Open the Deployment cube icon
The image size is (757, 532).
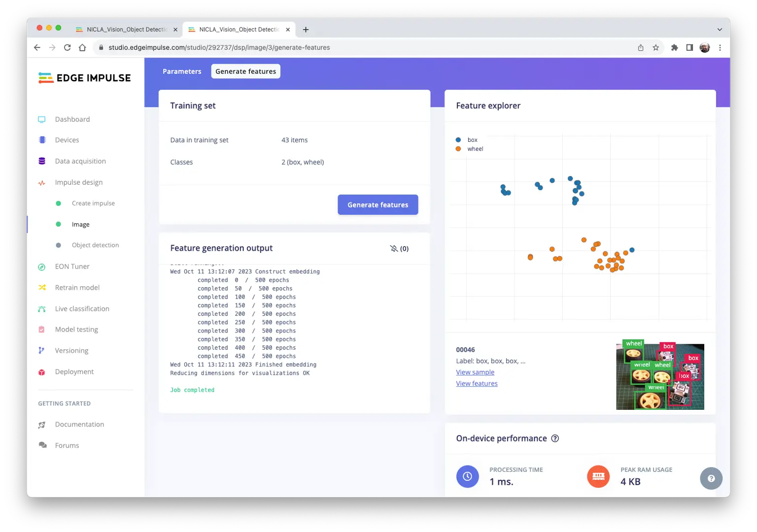point(42,372)
